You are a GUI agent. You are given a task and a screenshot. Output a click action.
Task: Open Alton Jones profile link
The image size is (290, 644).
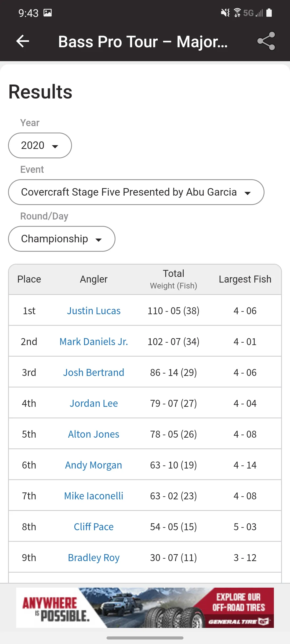[x=94, y=434]
